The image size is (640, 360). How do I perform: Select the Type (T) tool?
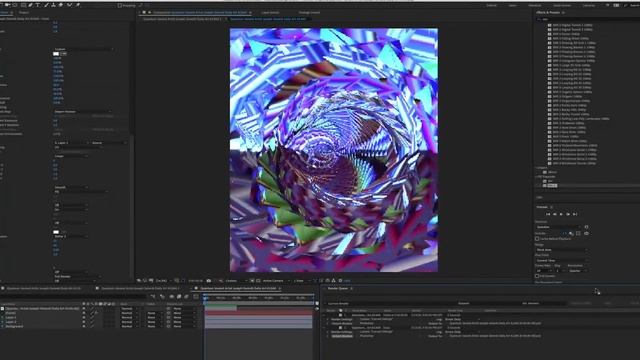38,5
